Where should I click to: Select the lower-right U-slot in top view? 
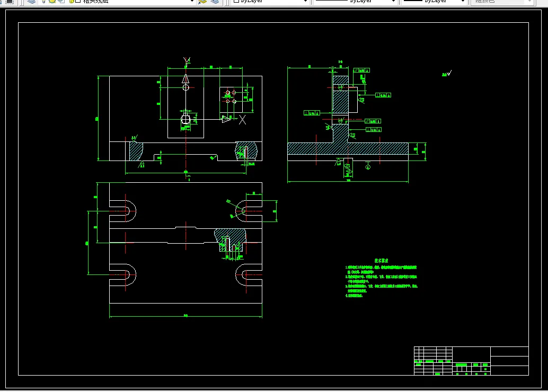click(x=249, y=274)
